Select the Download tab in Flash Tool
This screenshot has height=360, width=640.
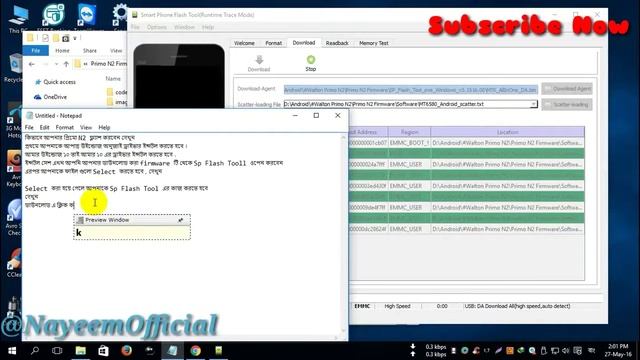click(x=304, y=42)
